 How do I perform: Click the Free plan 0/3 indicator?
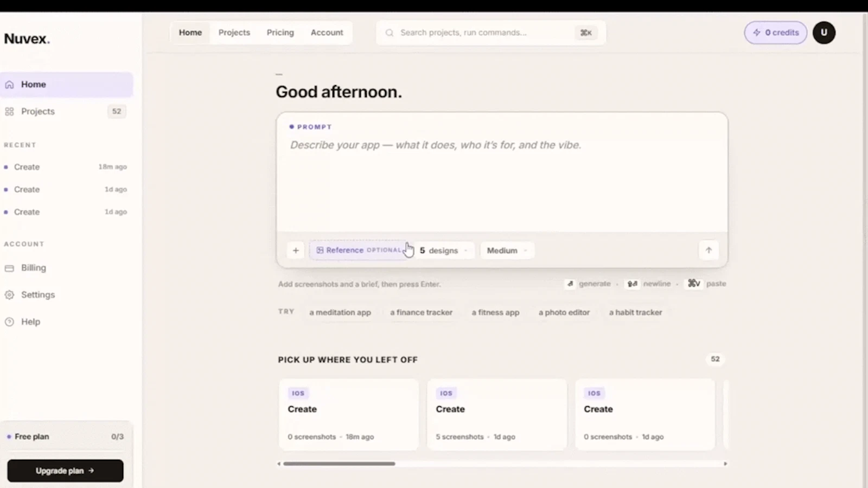click(65, 436)
